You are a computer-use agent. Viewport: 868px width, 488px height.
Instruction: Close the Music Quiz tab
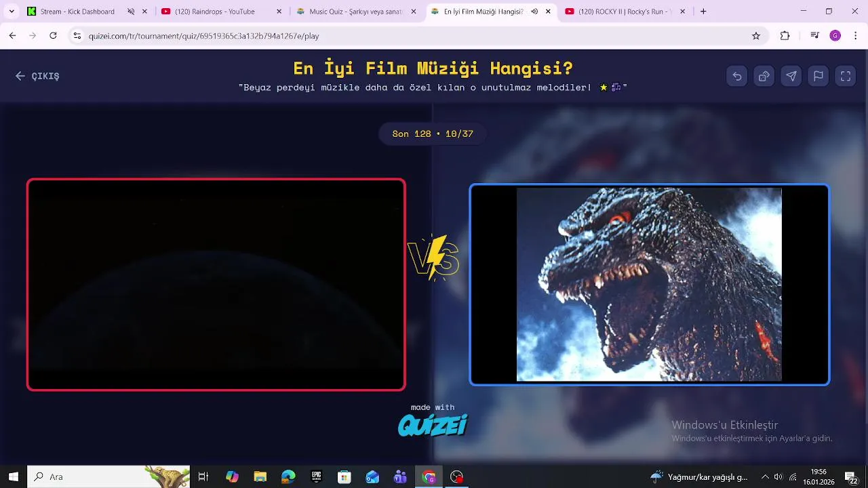click(x=414, y=12)
